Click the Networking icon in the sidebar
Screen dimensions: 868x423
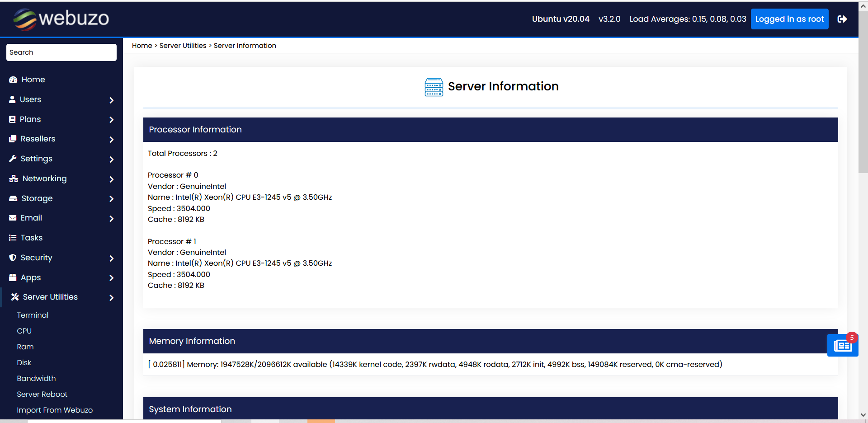point(14,179)
